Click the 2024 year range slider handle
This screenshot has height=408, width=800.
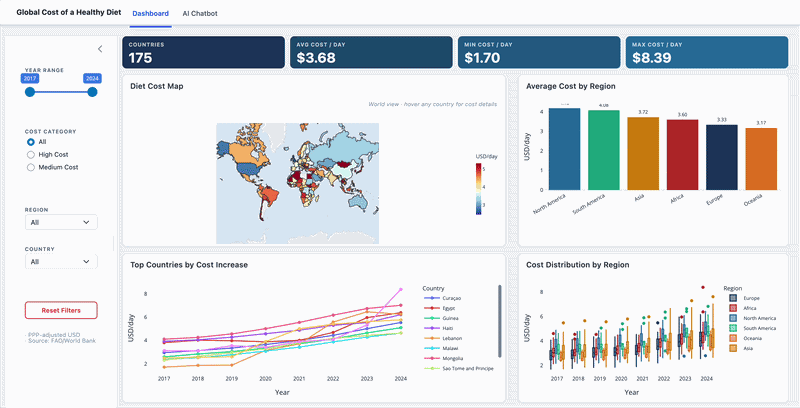point(93,92)
